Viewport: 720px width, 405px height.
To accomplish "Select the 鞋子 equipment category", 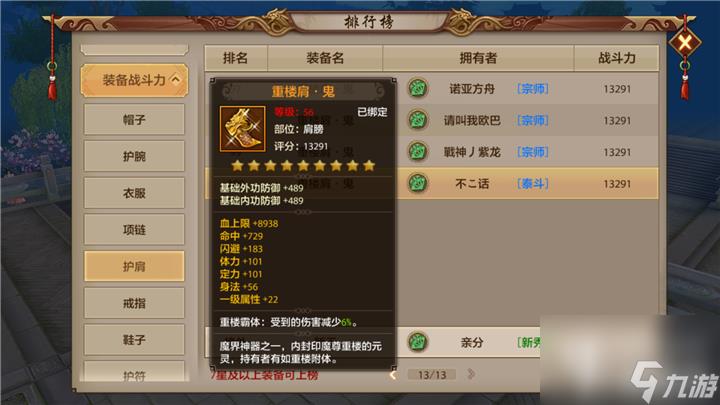I will pyautogui.click(x=134, y=340).
